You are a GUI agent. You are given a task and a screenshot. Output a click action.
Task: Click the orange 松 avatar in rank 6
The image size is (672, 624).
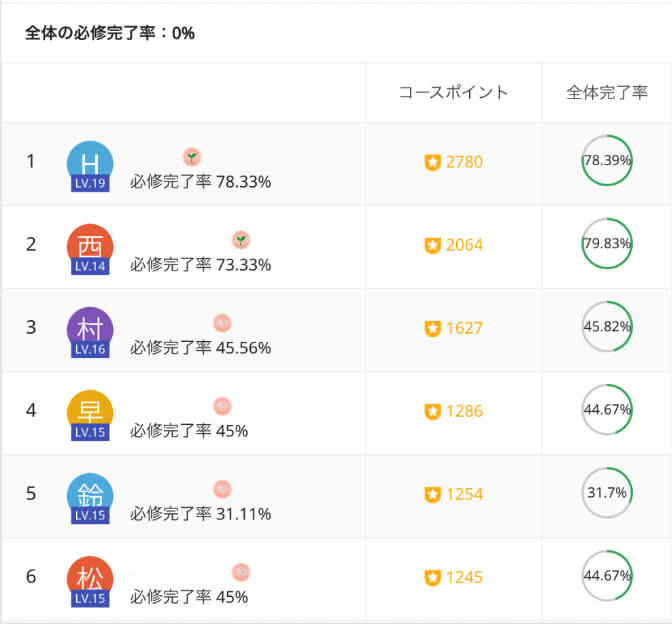[x=90, y=579]
